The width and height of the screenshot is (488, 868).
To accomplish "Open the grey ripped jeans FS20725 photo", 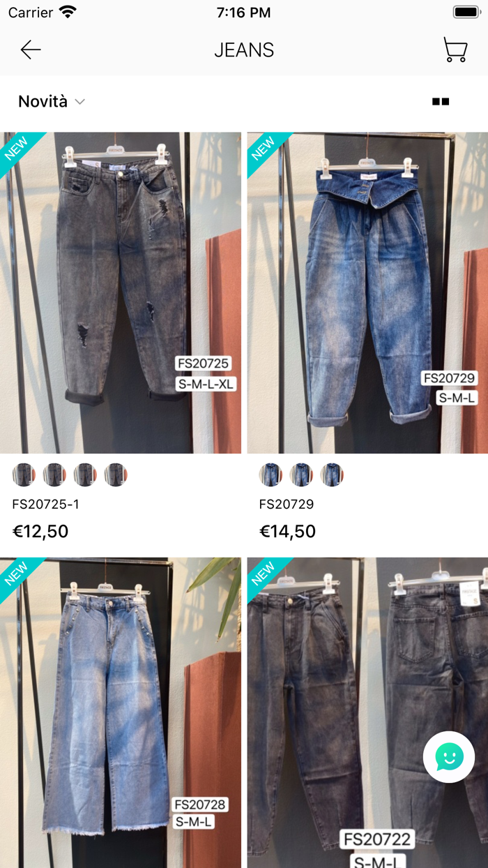I will pos(121,293).
